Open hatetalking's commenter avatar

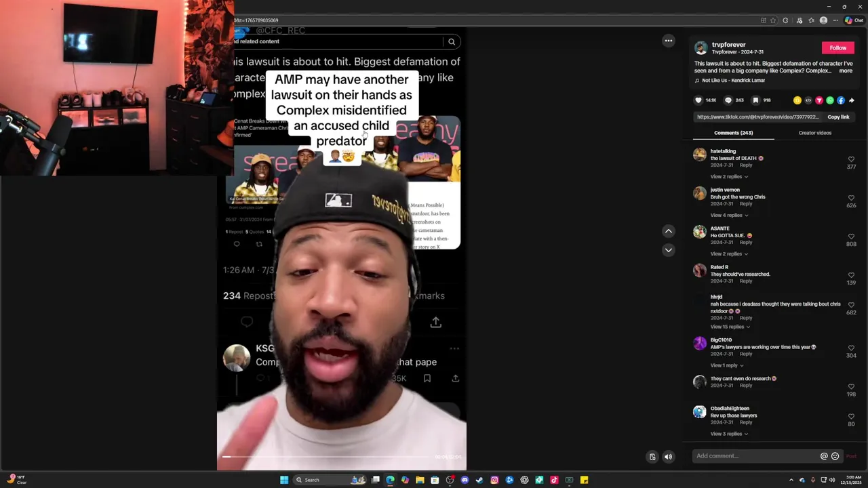pyautogui.click(x=700, y=155)
